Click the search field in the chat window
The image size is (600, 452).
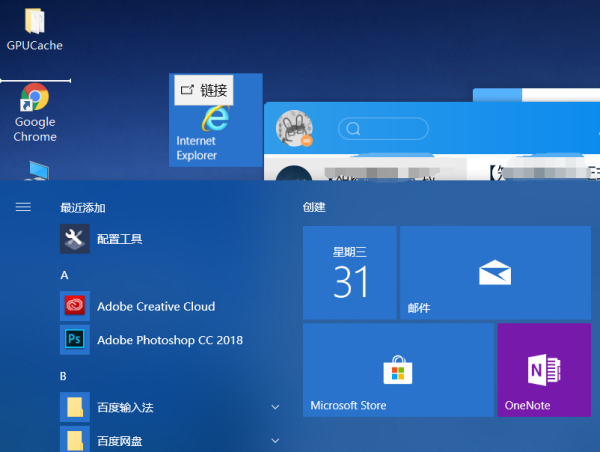(x=383, y=129)
